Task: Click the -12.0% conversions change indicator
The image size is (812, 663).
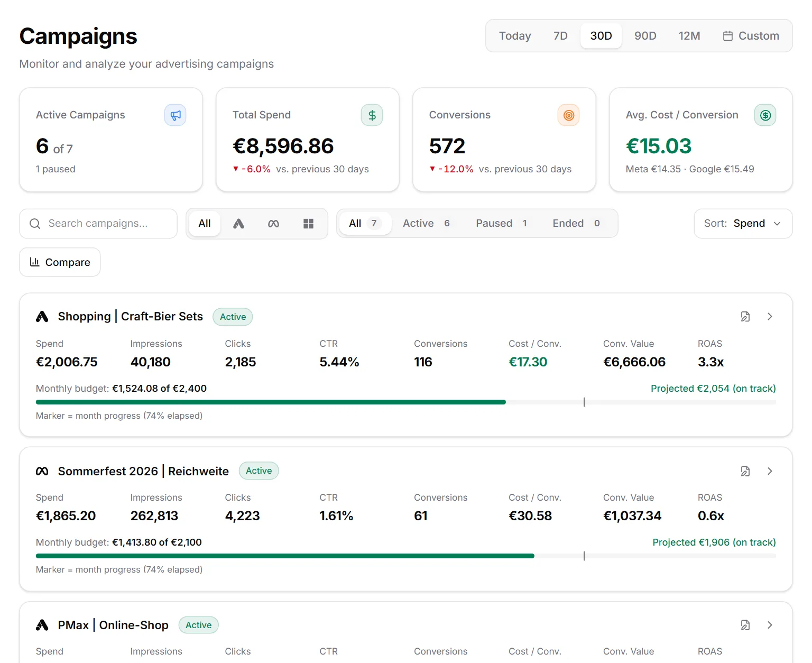Action: [x=451, y=169]
